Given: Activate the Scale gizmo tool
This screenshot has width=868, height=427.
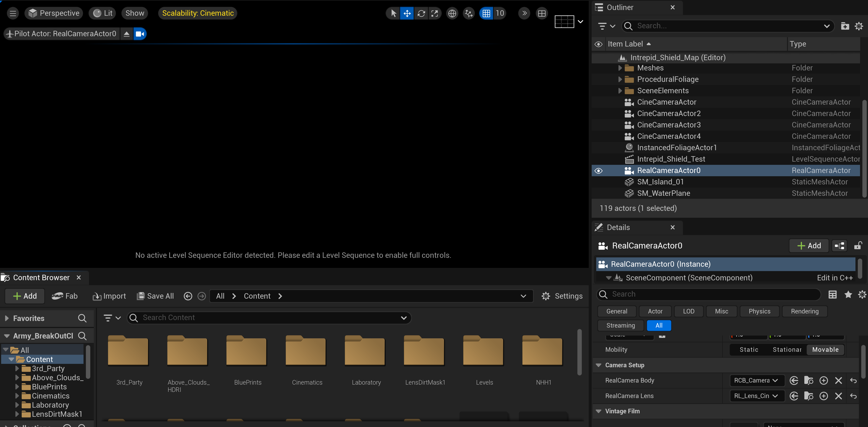Looking at the screenshot, I should [435, 13].
